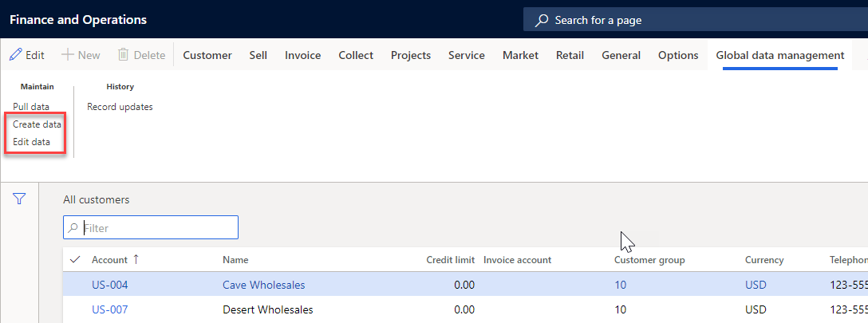Open the Service tab
Viewport: 868px width, 323px height.
[x=467, y=55]
